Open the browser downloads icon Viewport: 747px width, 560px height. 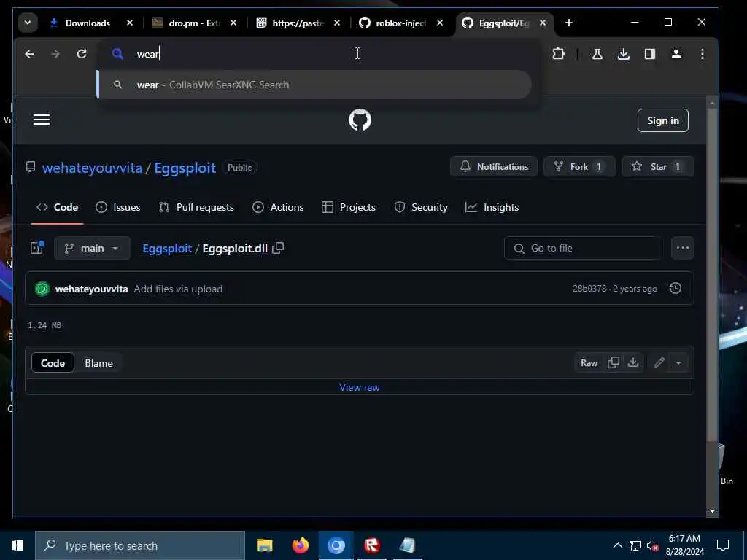[623, 54]
